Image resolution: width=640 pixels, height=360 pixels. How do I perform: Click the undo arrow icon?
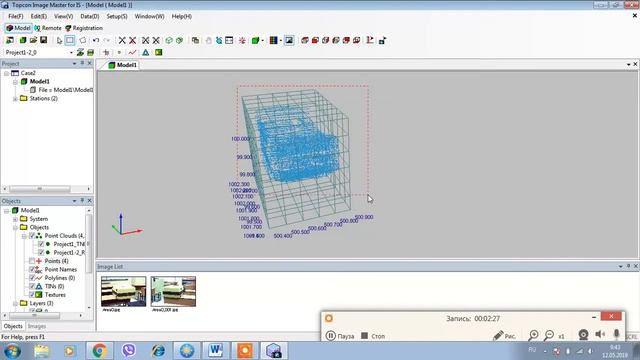point(96,40)
